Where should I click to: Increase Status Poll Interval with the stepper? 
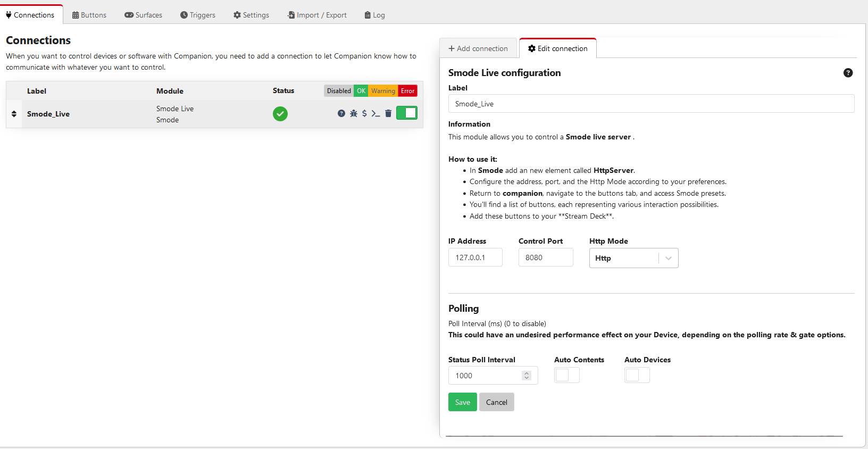point(527,373)
